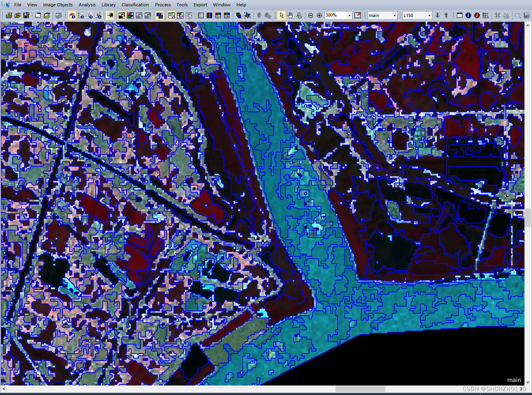Activate the zoom in tool

[319, 15]
